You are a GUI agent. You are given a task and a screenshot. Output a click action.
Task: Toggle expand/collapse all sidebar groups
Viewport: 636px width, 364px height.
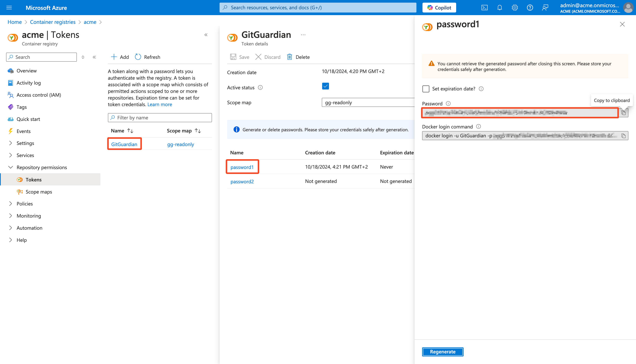83,57
